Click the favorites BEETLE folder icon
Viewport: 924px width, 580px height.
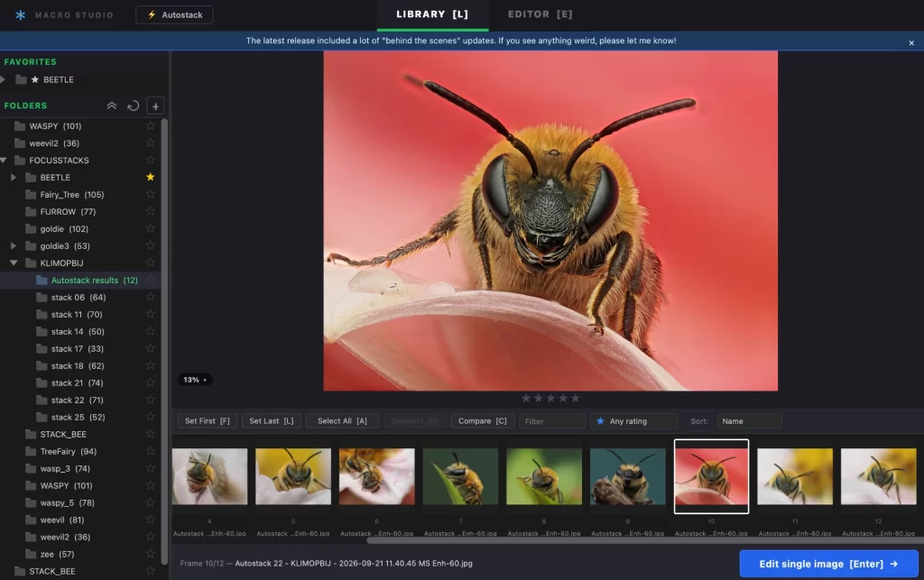(22, 79)
